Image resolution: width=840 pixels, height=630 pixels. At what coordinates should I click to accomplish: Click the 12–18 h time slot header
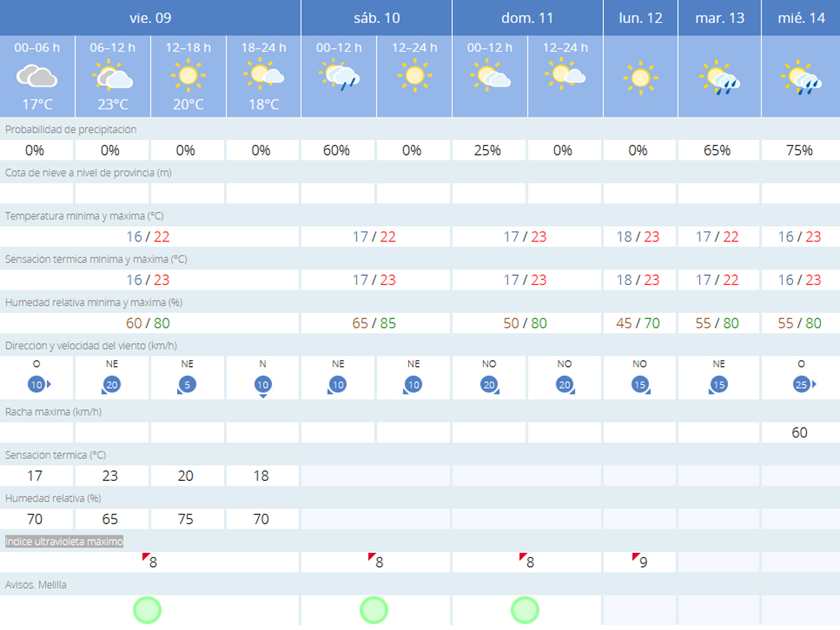188,48
